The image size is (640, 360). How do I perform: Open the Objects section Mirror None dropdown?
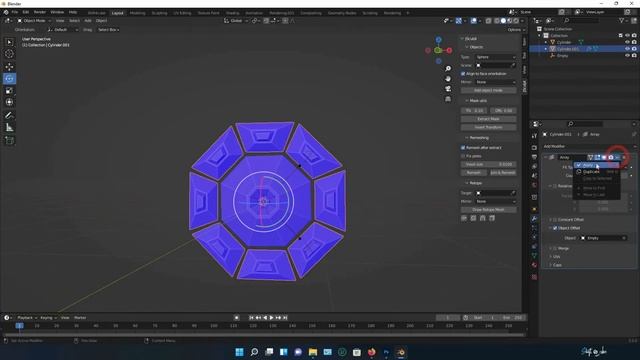pyautogui.click(x=496, y=82)
